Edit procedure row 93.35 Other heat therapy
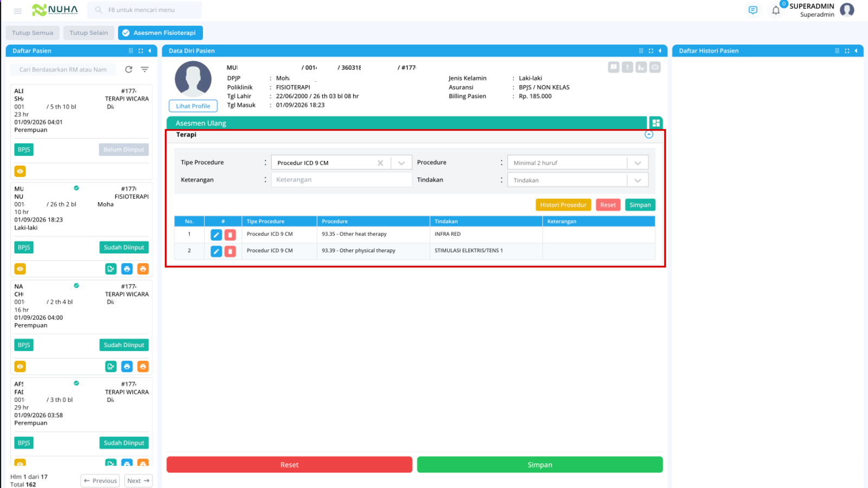Screen dimensions: 868x488 point(216,235)
